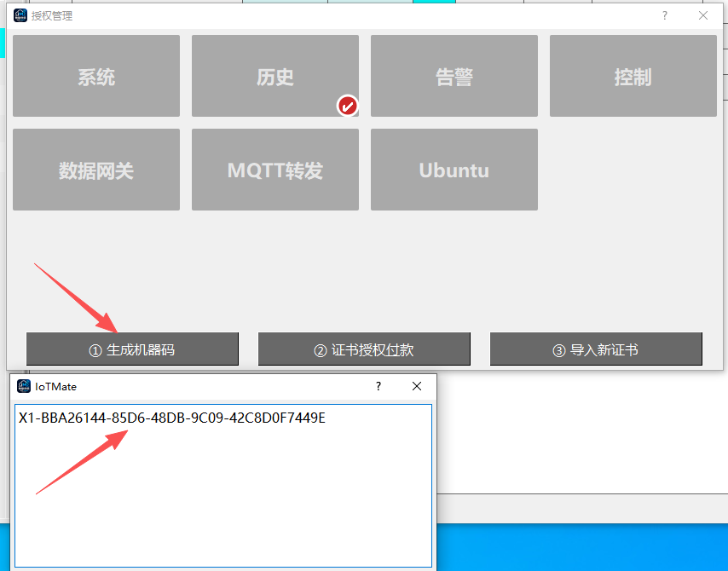Select the Ubuntu license tile

click(x=454, y=170)
